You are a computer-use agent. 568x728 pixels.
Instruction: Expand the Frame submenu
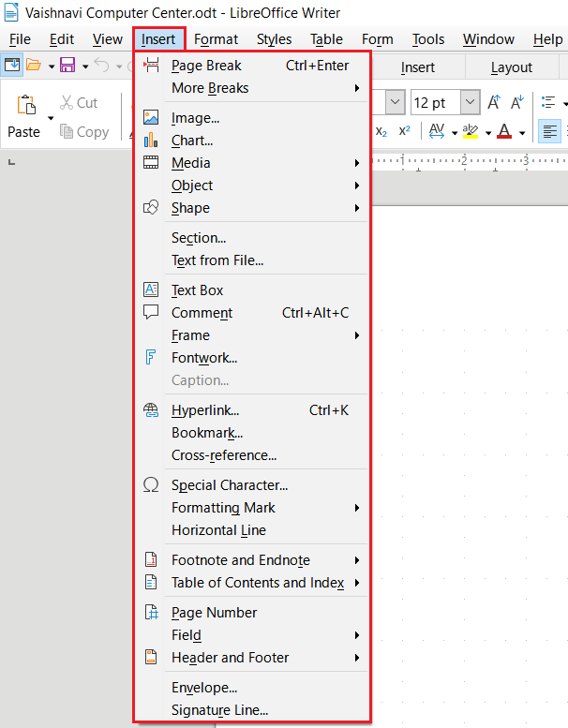coord(357,335)
